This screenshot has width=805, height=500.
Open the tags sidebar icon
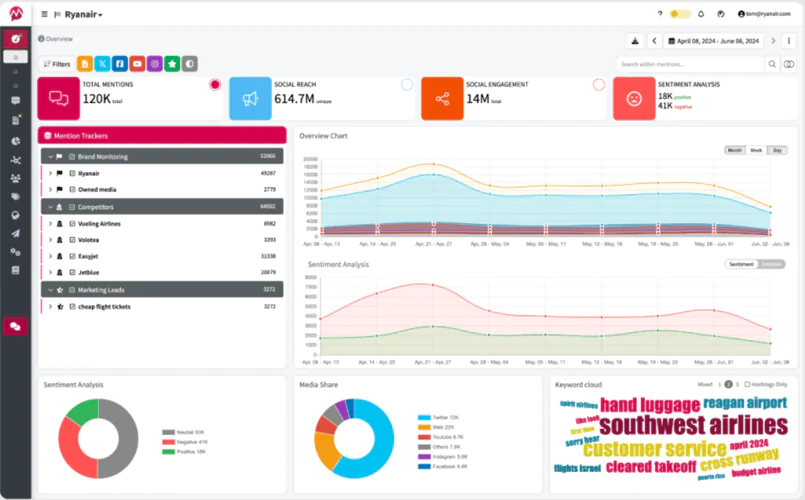pos(15,197)
